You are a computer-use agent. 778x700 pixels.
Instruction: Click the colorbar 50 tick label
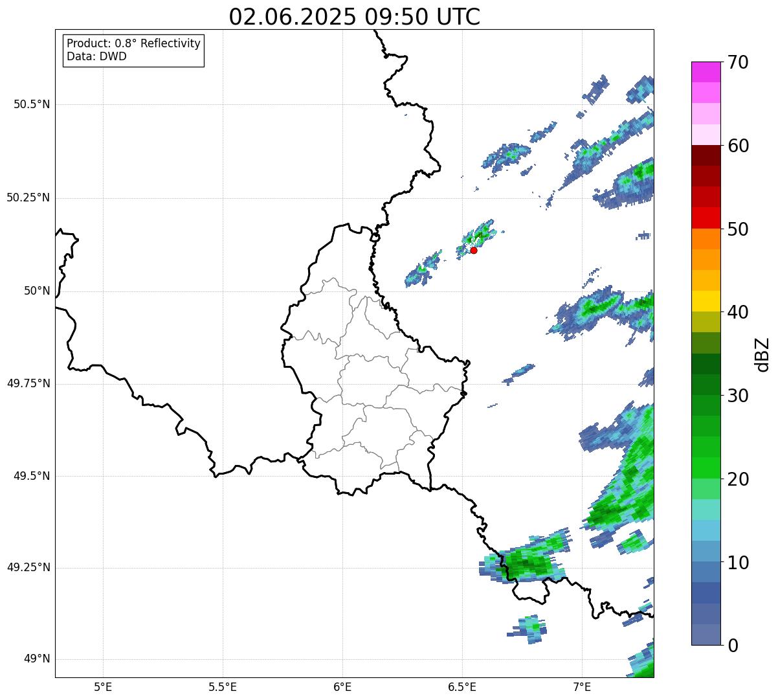click(x=739, y=229)
